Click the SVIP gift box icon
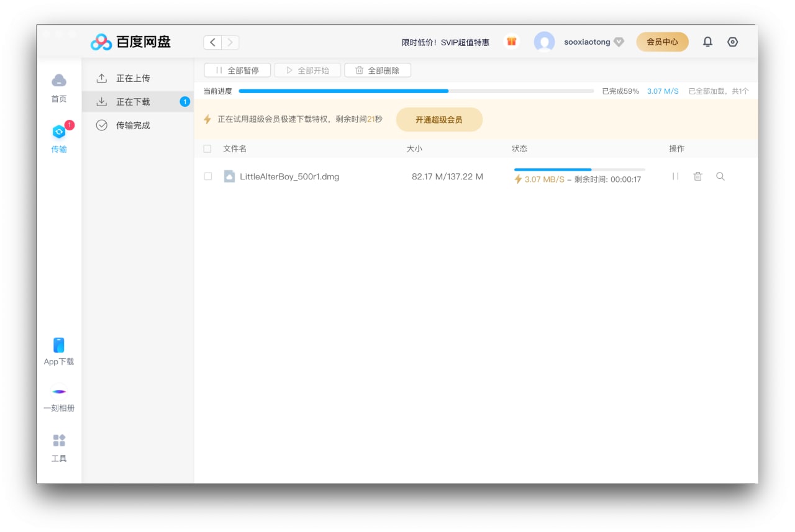This screenshot has width=795, height=532. coord(511,42)
